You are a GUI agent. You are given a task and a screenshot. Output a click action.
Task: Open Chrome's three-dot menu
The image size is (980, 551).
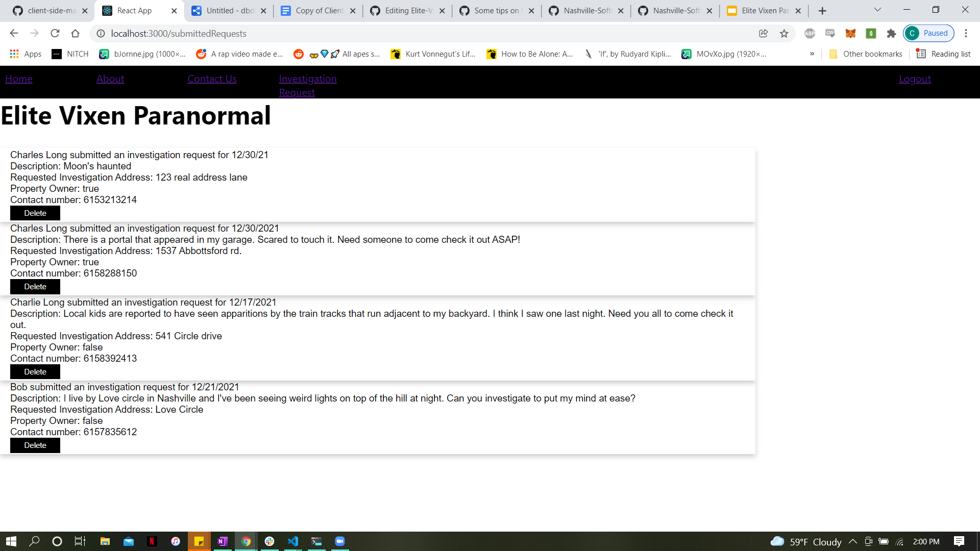(966, 33)
